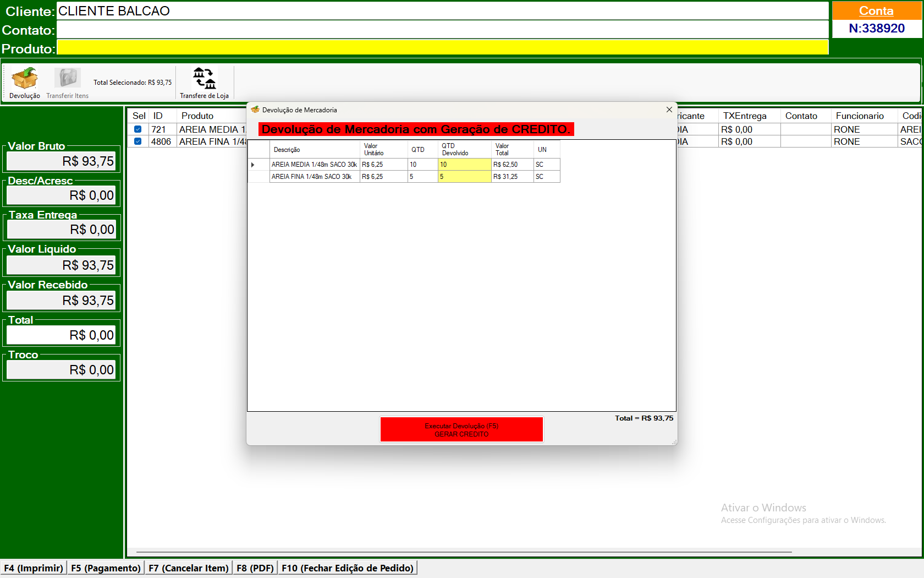Click the Contato input field
924x578 pixels.
442,30
